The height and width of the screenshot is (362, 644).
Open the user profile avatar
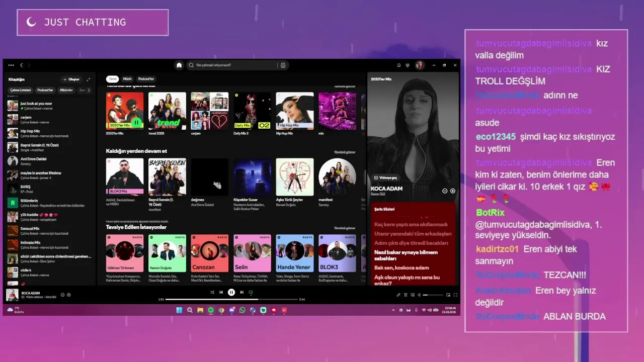point(420,65)
